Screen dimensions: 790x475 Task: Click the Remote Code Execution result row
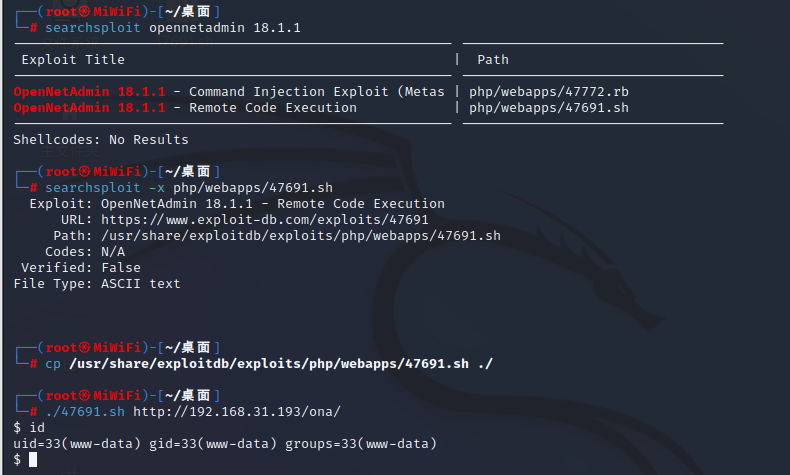[185, 108]
